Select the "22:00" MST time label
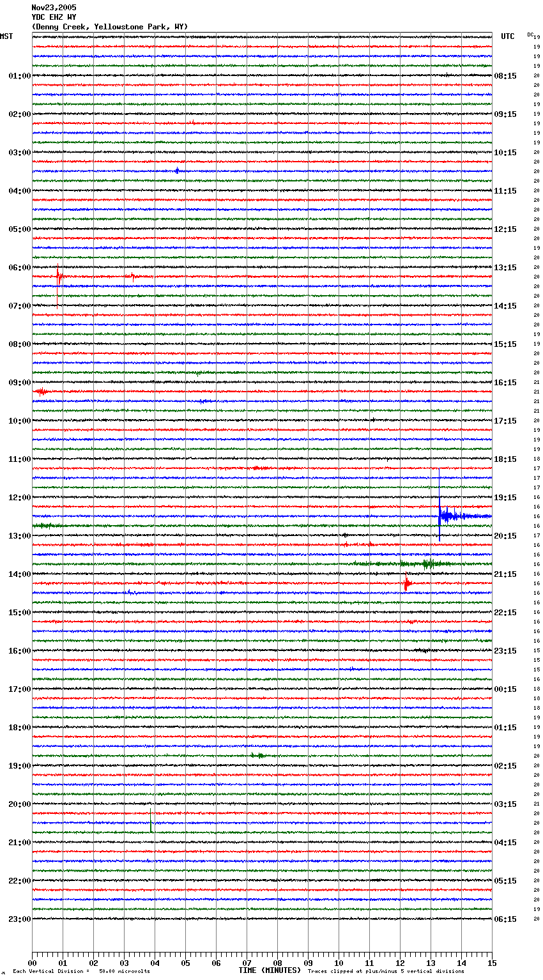 pyautogui.click(x=20, y=881)
